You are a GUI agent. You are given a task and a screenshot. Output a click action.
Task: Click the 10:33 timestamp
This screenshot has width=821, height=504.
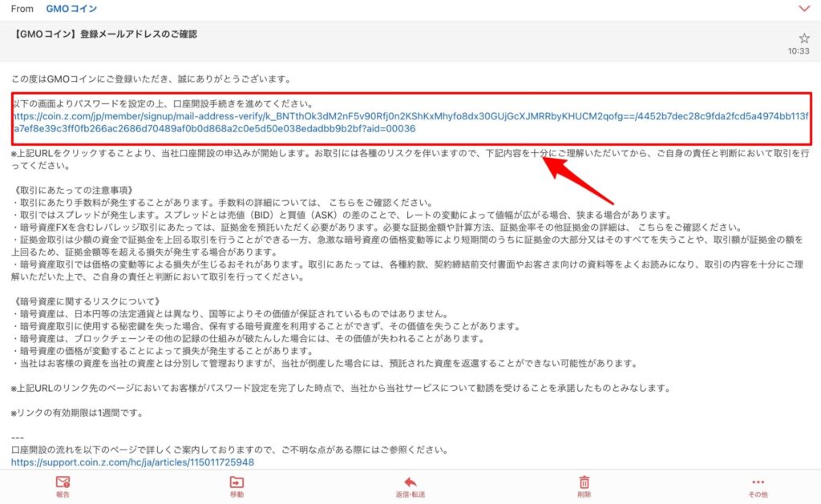pos(799,51)
